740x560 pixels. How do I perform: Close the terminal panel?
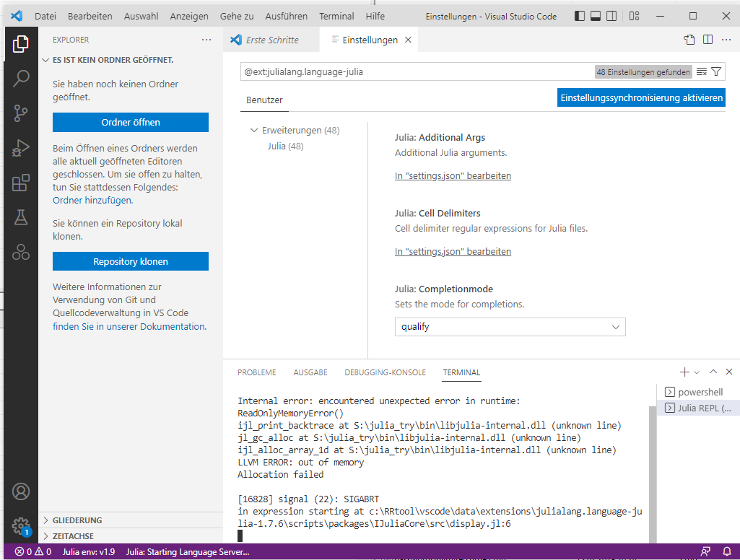(x=729, y=372)
